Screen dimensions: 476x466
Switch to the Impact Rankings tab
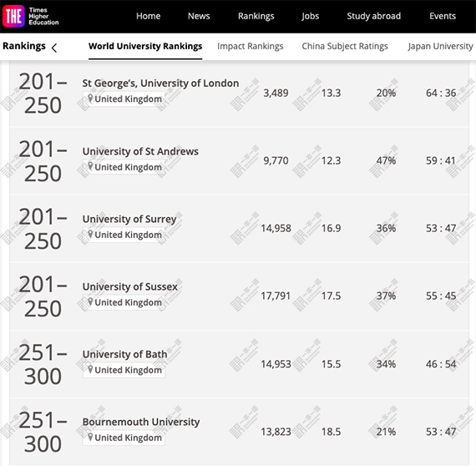point(251,46)
